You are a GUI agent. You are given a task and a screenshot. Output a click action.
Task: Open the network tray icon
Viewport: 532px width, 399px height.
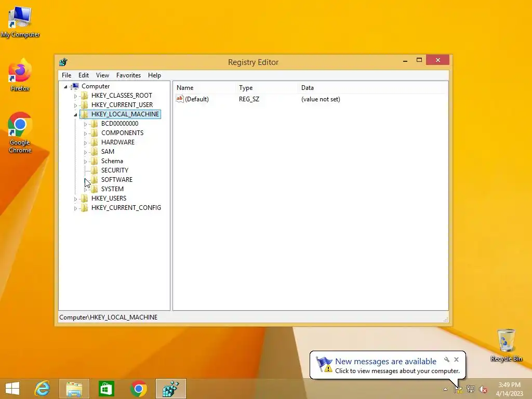tap(471, 389)
